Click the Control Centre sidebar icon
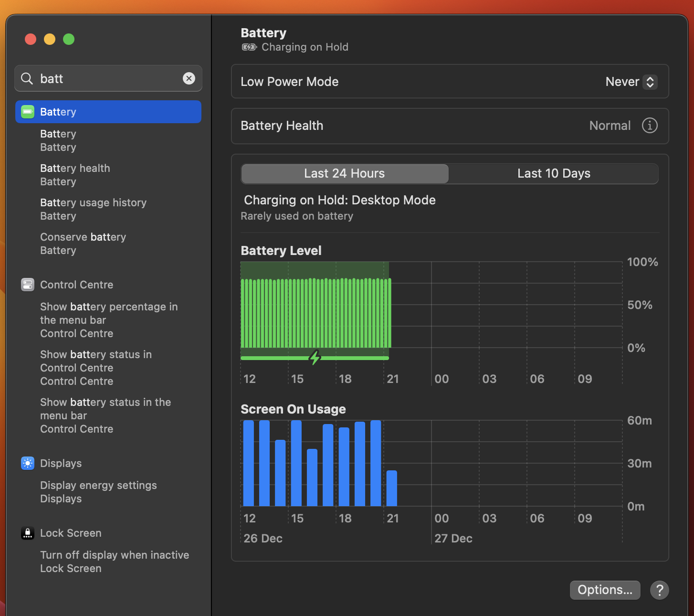694x616 pixels. tap(28, 285)
